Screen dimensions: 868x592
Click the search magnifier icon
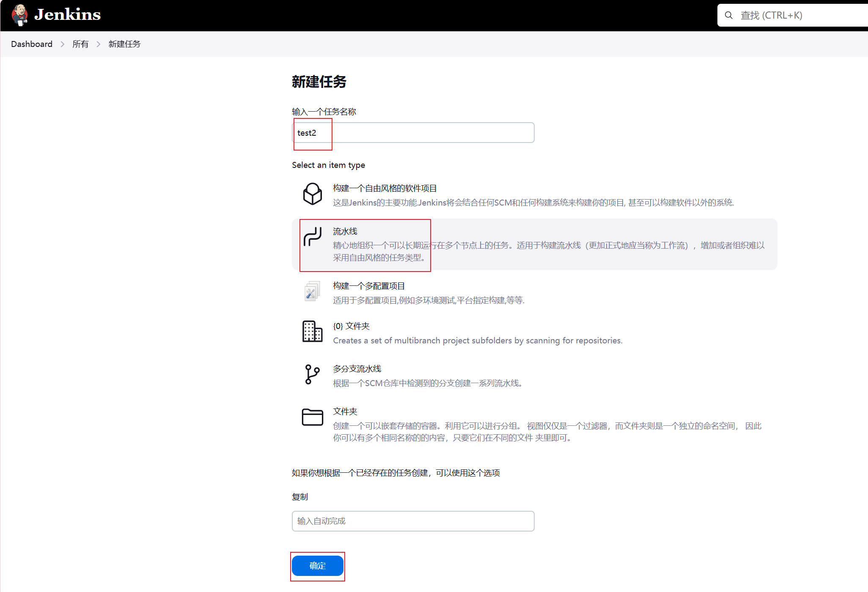(728, 15)
